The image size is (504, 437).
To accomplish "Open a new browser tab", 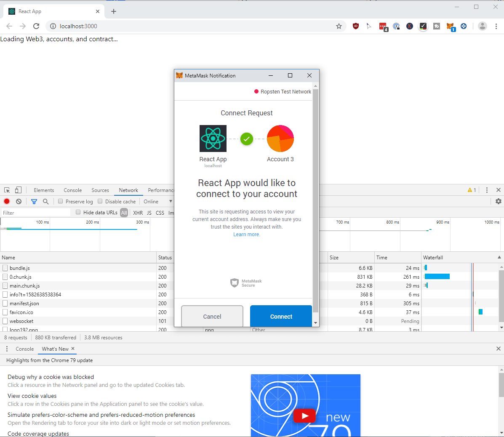I will pos(113,11).
